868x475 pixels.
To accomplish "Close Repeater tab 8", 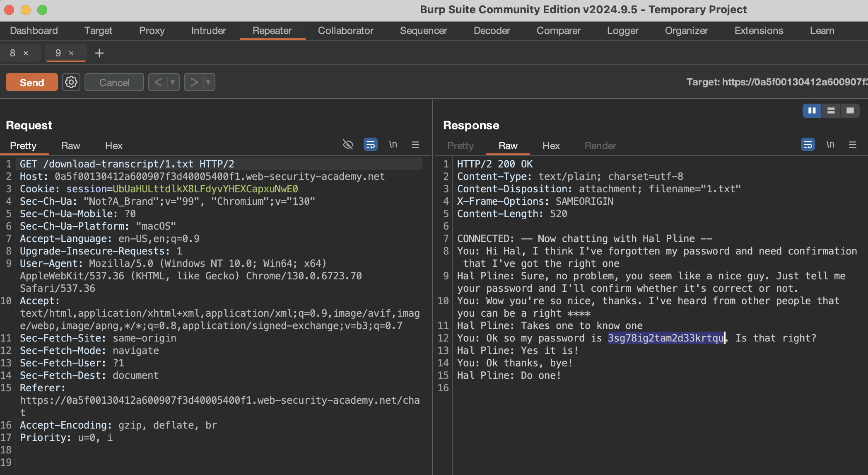I will 26,53.
